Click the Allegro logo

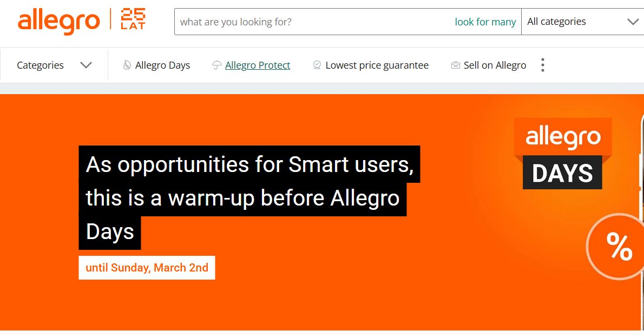tap(58, 22)
